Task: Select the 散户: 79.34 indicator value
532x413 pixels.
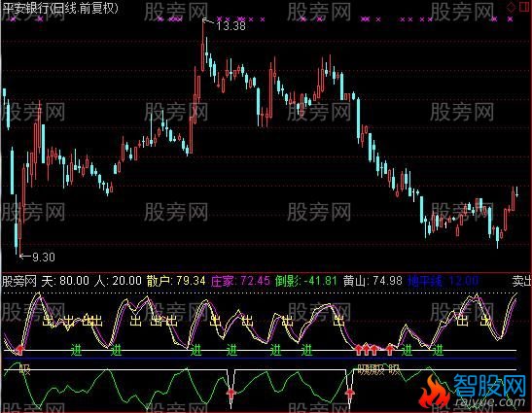Action: pos(176,281)
